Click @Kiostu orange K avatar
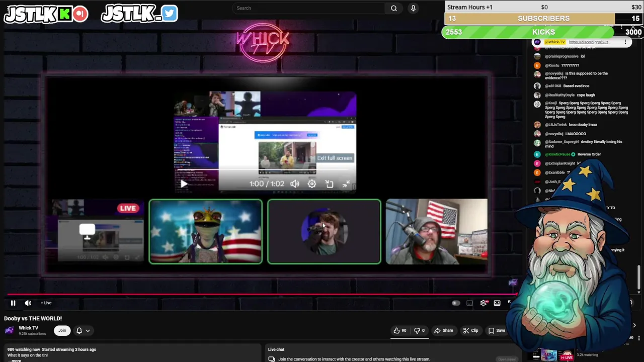Screen dimensions: 644x362 [537, 65]
